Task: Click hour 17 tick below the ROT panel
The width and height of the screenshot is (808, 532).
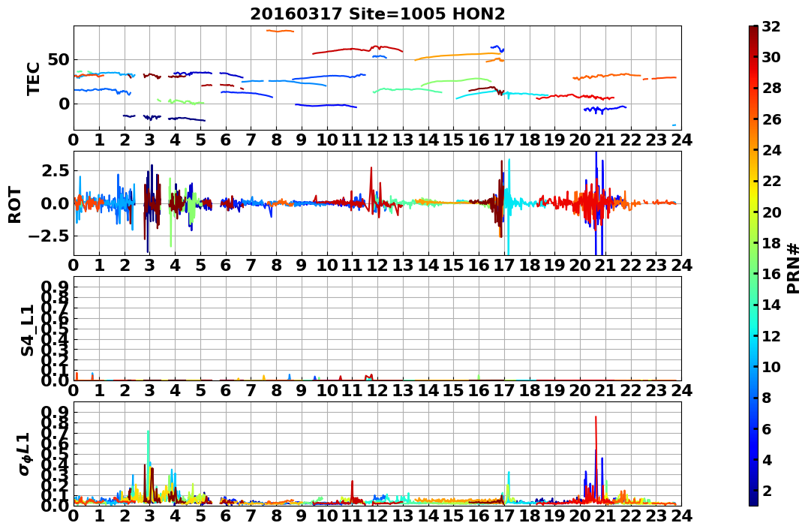Action: (504, 265)
